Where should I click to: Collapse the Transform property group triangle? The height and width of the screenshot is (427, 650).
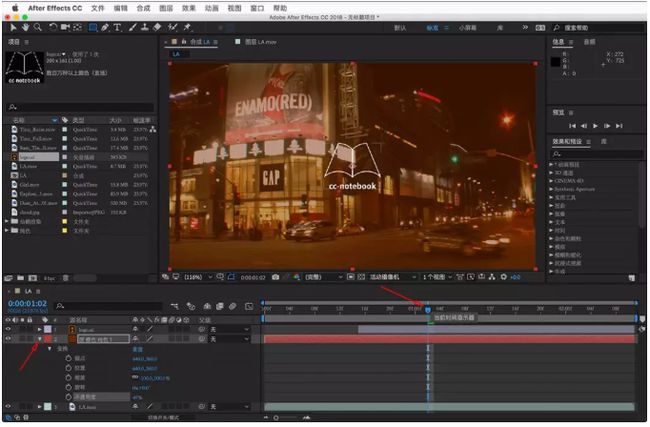pos(50,349)
